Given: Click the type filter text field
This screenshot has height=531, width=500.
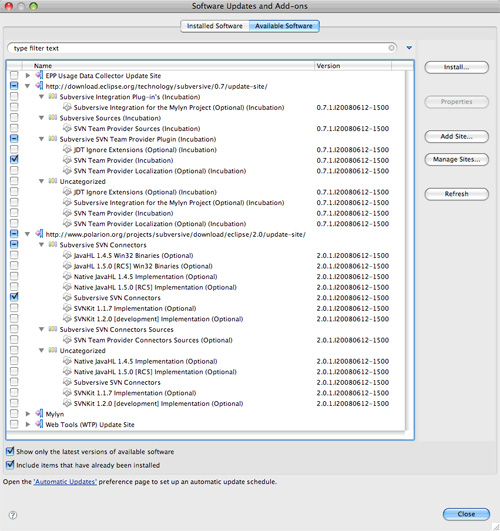Looking at the screenshot, I should 202,48.
